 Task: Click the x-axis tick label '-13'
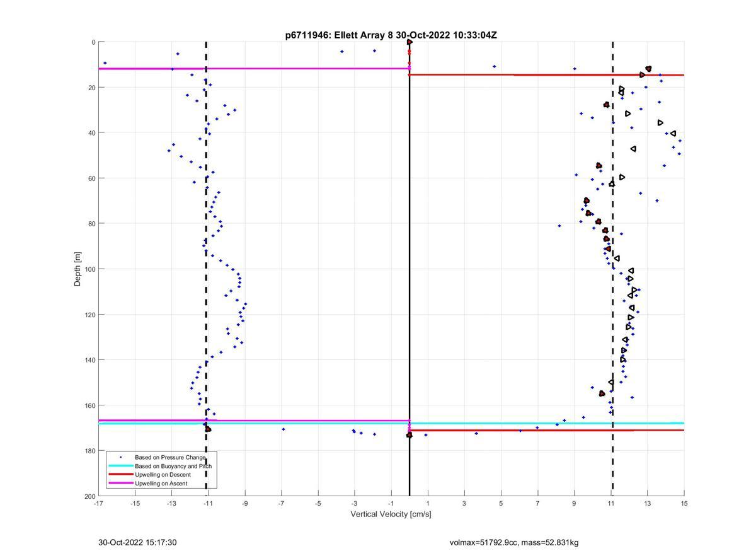171,504
